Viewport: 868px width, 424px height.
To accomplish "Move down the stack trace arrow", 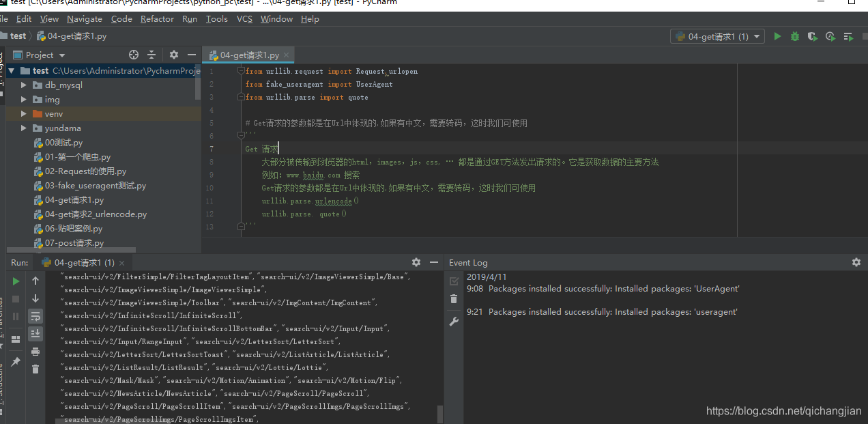I will pyautogui.click(x=35, y=298).
